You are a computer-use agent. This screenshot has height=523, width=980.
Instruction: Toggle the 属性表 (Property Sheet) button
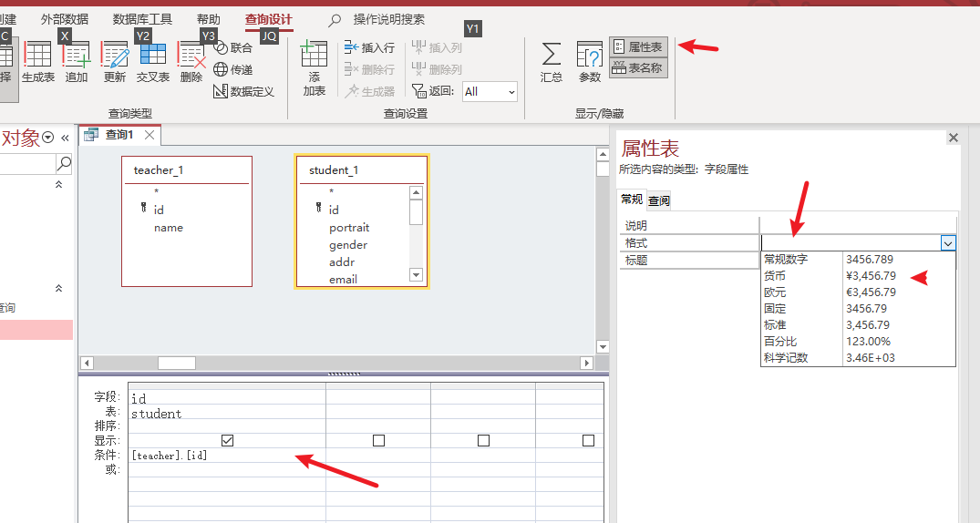(639, 46)
